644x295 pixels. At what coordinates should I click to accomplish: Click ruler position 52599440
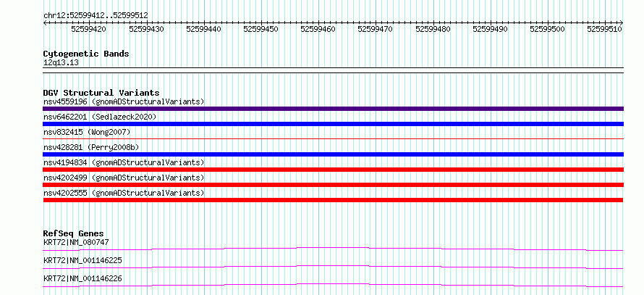click(204, 29)
